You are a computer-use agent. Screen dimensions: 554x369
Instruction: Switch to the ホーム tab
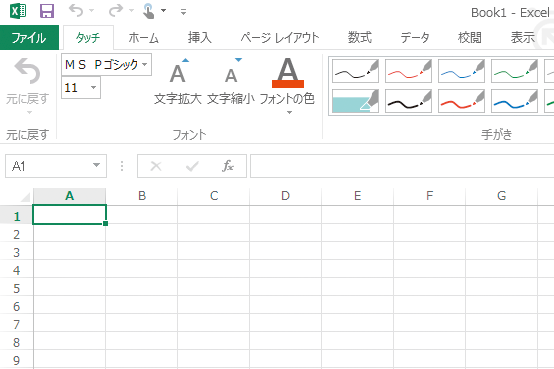(143, 37)
